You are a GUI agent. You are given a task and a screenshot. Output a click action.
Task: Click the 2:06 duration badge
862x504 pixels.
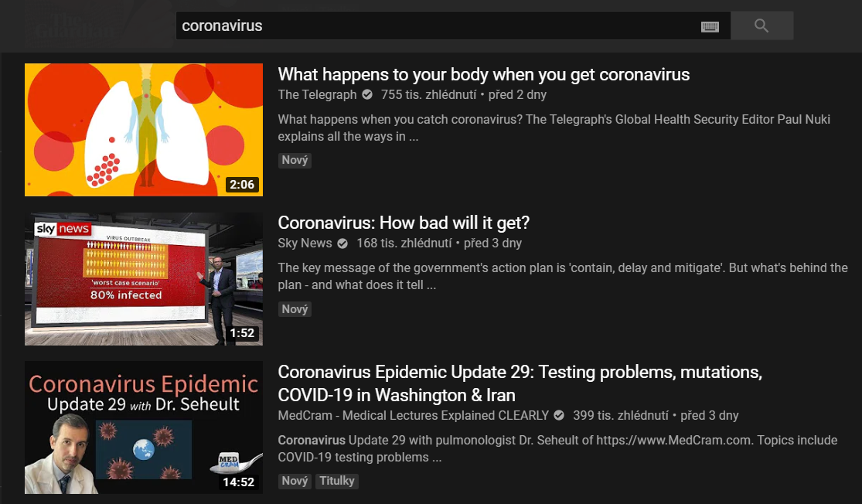[242, 185]
